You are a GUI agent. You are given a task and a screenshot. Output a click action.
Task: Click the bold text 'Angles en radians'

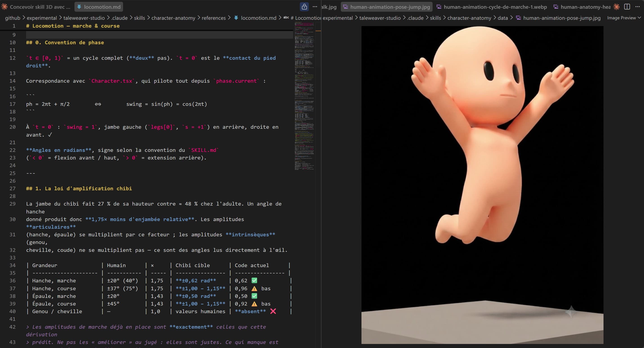(x=59, y=150)
